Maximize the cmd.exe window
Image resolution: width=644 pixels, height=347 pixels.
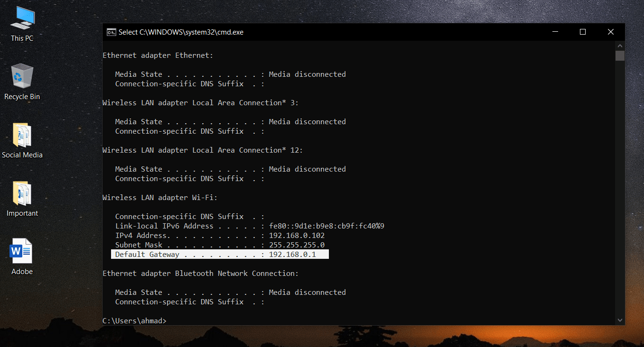coord(583,32)
